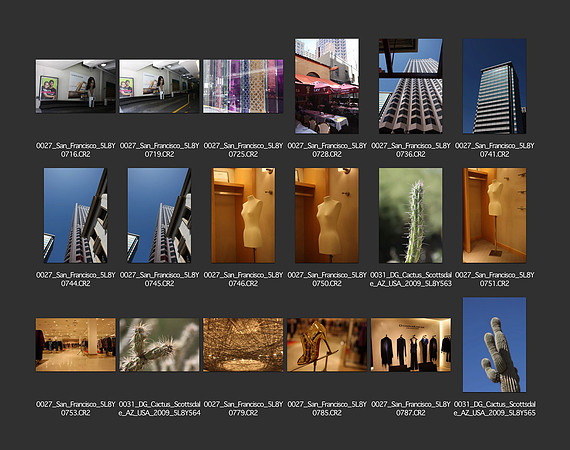Viewport: 570px width, 450px height.
Task: Select the cholla cactus thumbnail SL8Y564
Action: (x=159, y=345)
